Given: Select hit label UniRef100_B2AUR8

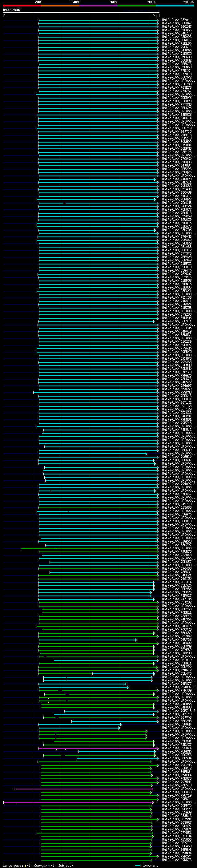Looking at the screenshot, I should pos(177,101).
